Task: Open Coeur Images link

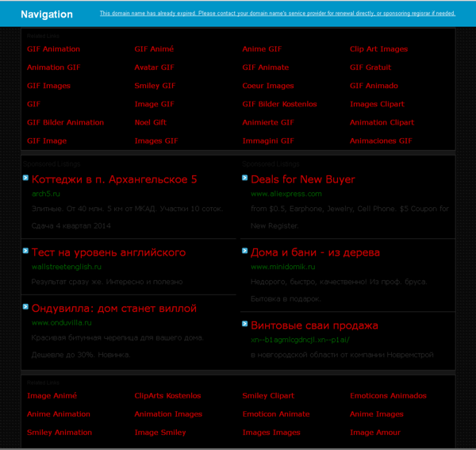Action: (268, 86)
